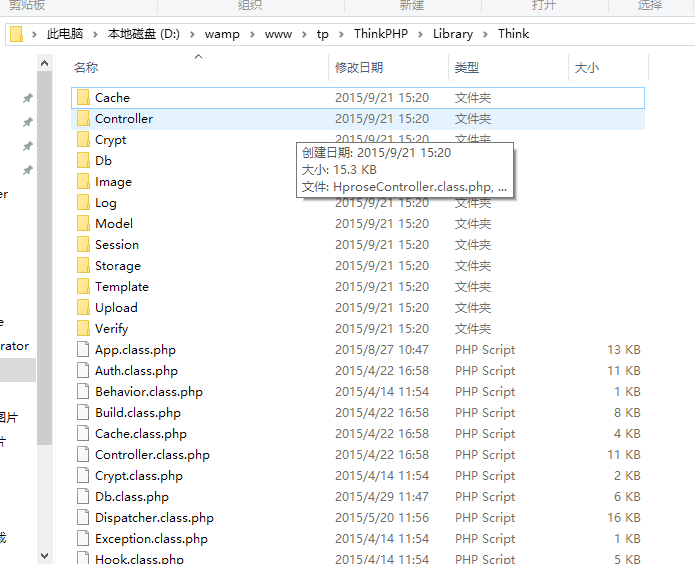Click Crypt.class.php file icon

tap(83, 476)
